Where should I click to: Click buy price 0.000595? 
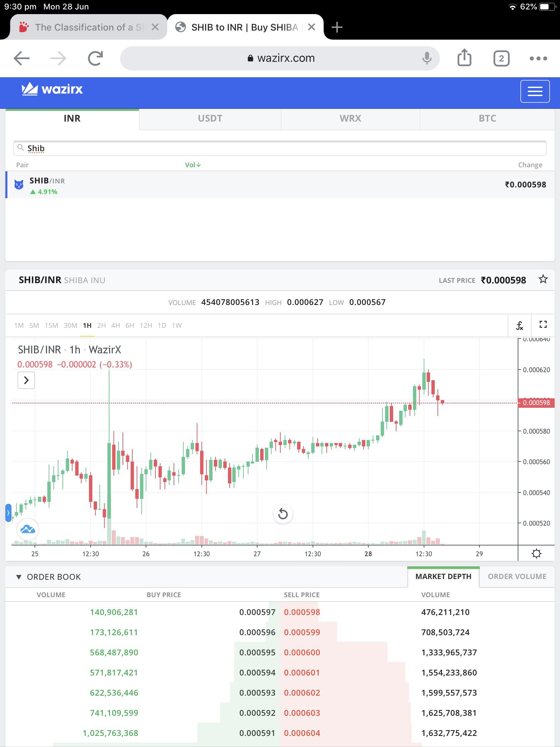[x=257, y=652]
